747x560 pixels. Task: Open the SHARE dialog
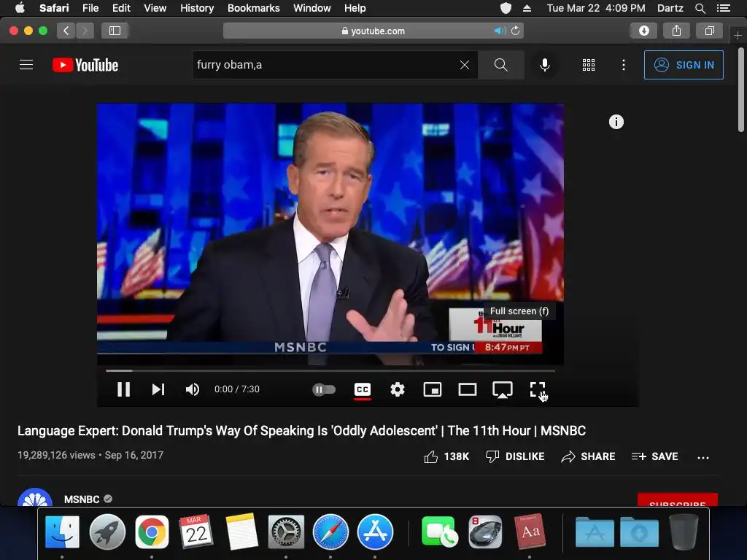[588, 456]
